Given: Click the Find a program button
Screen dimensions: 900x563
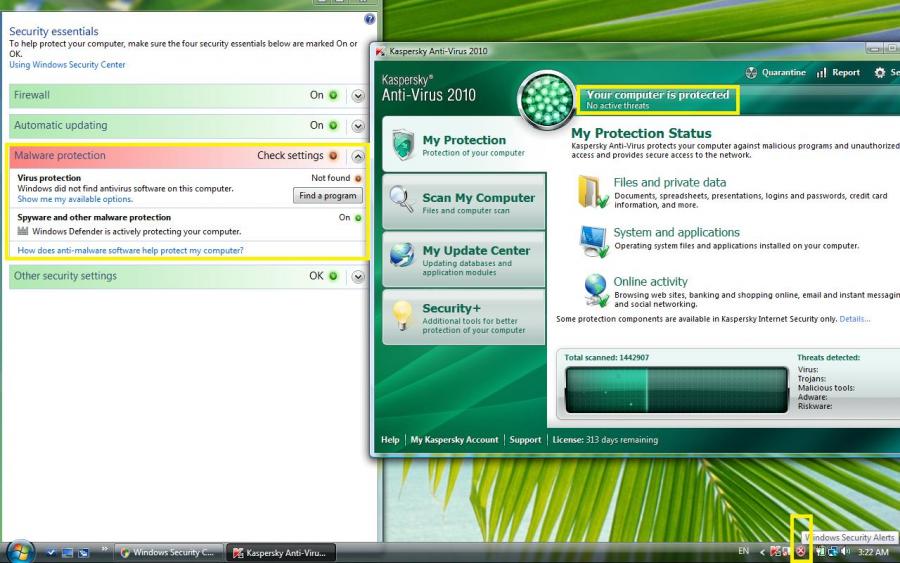Looking at the screenshot, I should click(327, 196).
